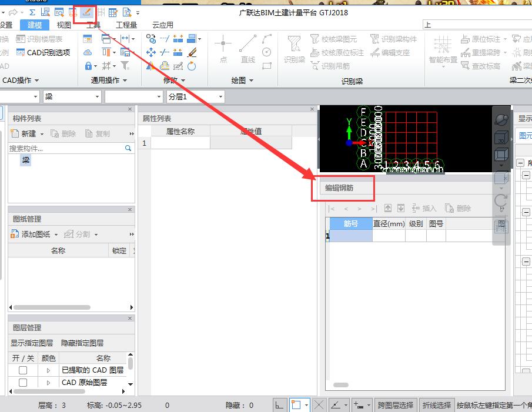This screenshot has width=532, height=412.
Task: Check the CAD 原始图层 checkbox
Action: 23,383
